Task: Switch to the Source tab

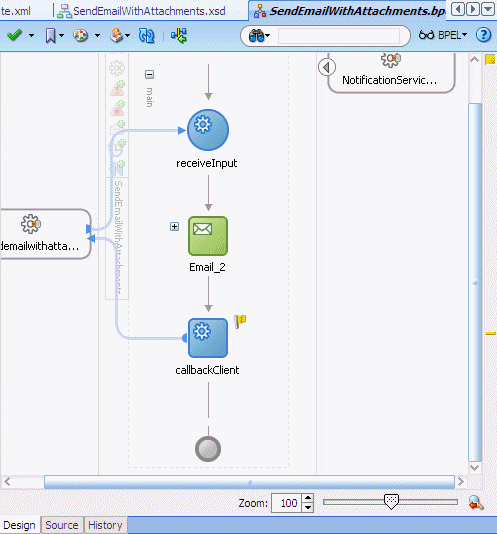Action: (62, 525)
